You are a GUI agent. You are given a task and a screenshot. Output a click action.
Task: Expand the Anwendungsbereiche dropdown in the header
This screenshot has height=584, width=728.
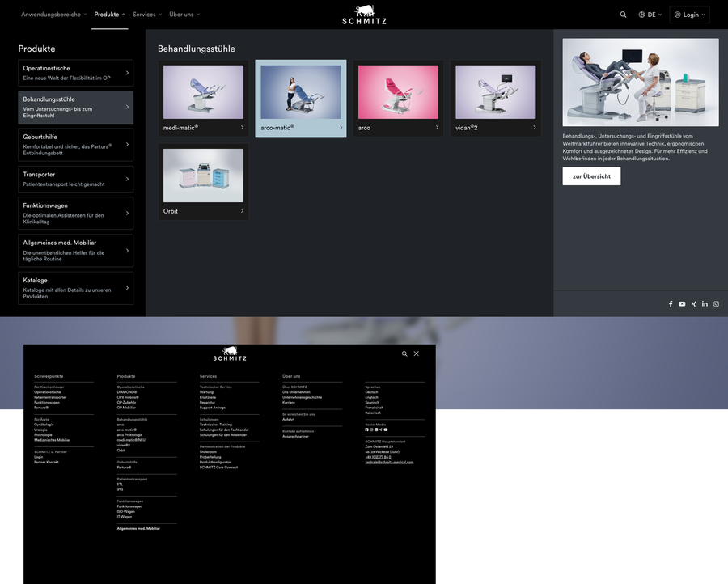point(54,15)
